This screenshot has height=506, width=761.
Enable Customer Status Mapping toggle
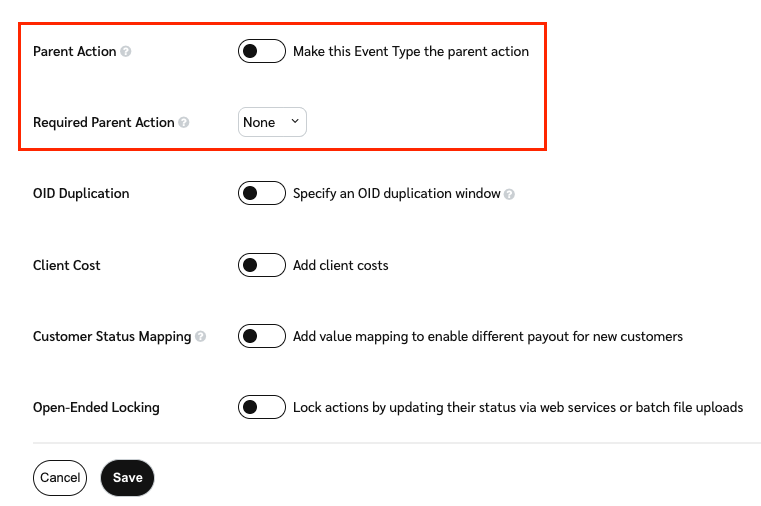pos(261,336)
